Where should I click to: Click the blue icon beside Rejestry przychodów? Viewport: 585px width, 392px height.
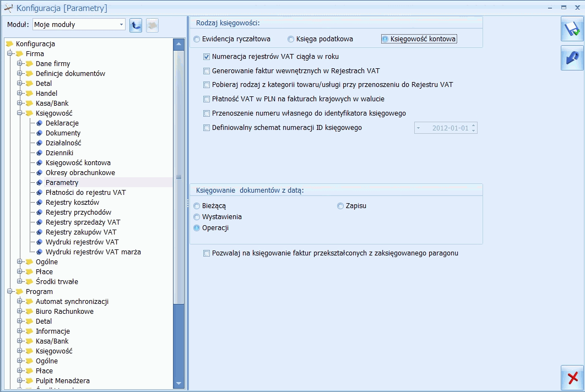39,212
